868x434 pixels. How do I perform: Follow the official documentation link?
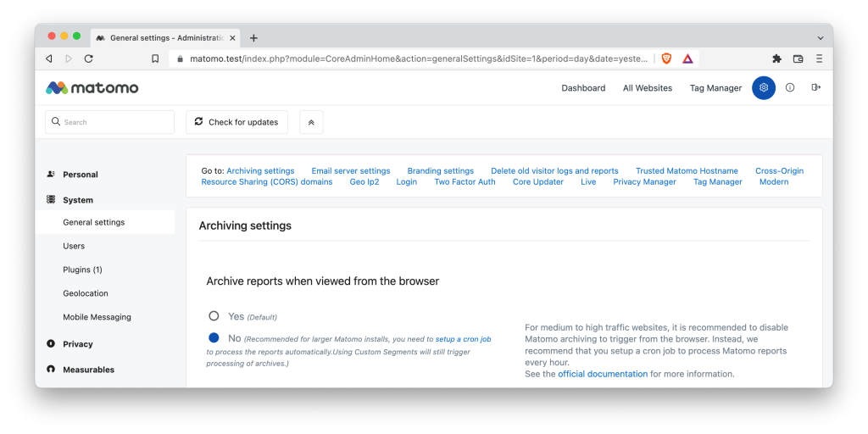pos(602,374)
